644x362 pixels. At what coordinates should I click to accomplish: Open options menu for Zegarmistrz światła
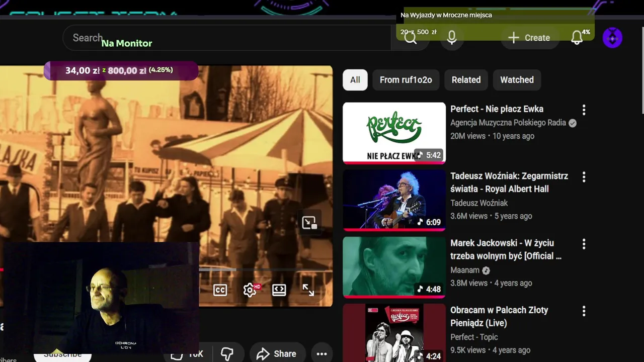point(584,177)
